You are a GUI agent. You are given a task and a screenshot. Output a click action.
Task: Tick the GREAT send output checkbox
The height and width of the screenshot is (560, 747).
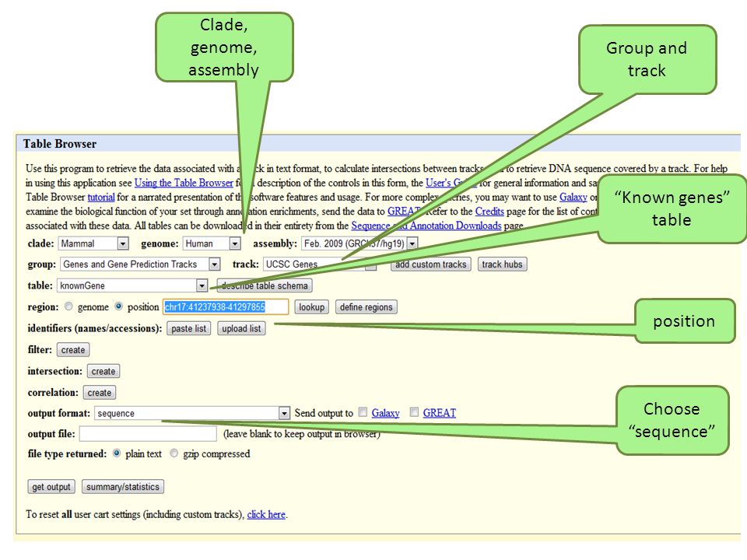coord(415,412)
